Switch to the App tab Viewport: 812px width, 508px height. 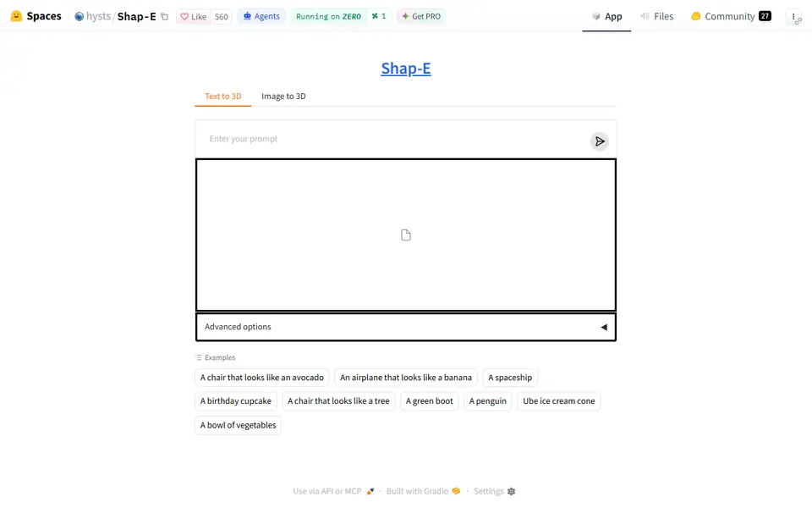coord(606,17)
